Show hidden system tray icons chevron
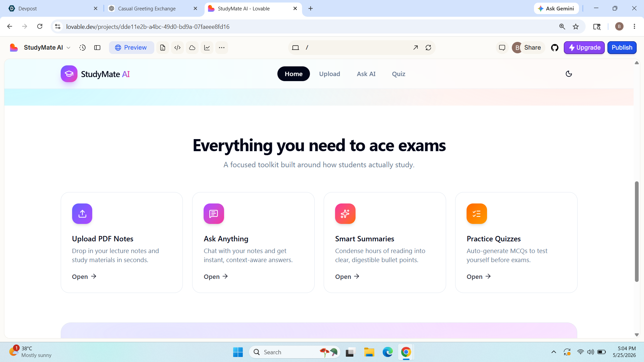 tap(554, 352)
